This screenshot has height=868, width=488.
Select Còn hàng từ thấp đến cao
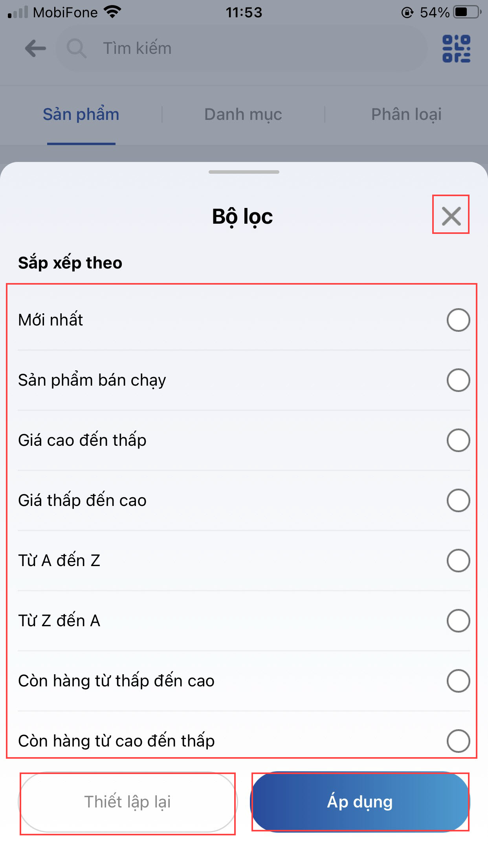click(458, 681)
